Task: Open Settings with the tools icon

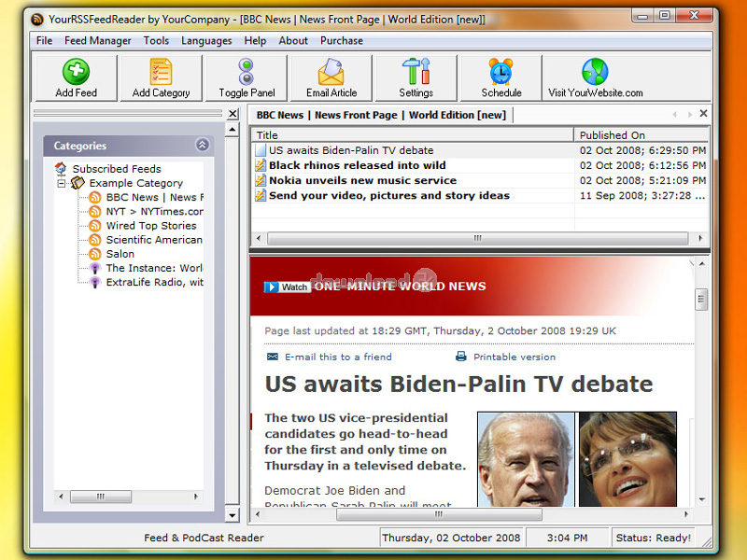Action: tap(416, 72)
